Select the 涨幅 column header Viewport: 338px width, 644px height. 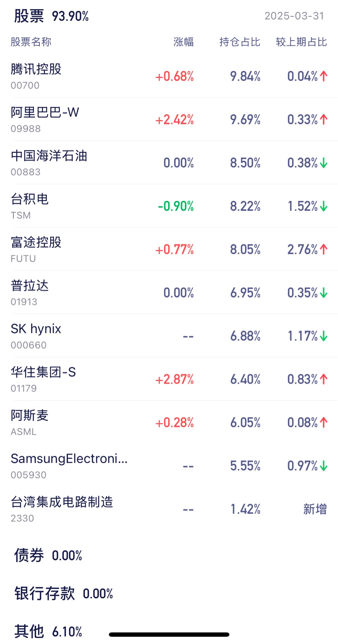(183, 42)
